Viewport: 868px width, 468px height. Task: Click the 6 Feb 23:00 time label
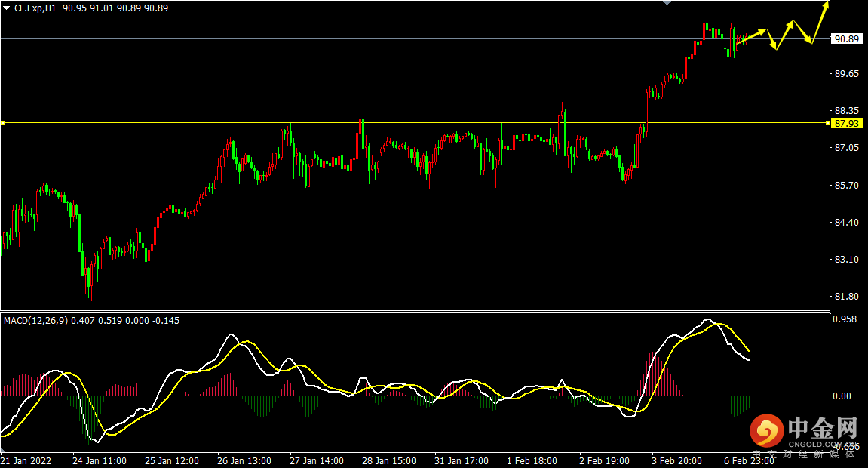tap(749, 460)
